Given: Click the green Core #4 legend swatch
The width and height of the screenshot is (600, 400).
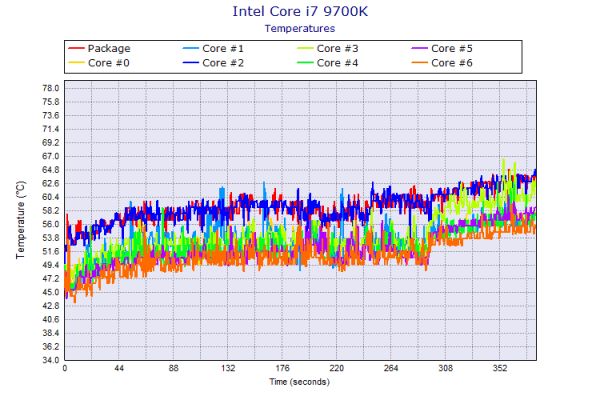Looking at the screenshot, I should pyautogui.click(x=305, y=63).
